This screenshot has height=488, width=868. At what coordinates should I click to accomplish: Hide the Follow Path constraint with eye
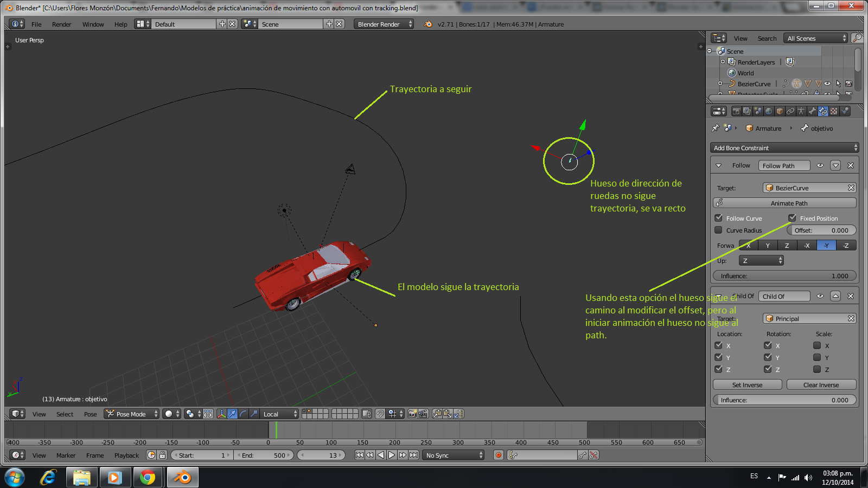820,165
